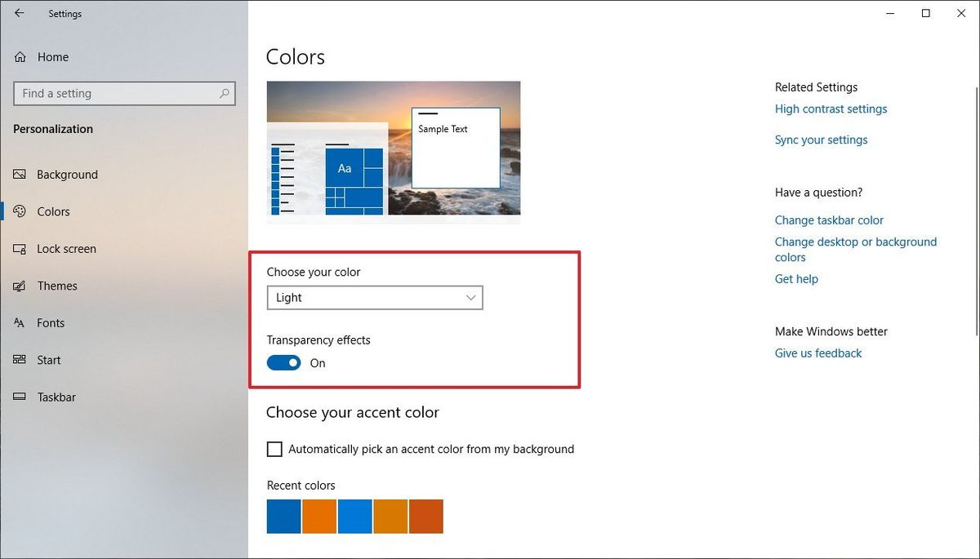Open High contrast settings link

click(x=831, y=109)
